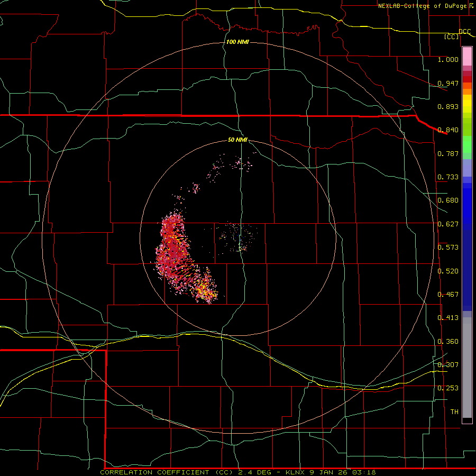Select the 0.413 scale value
Screen dimensions: 476x476
click(x=448, y=318)
